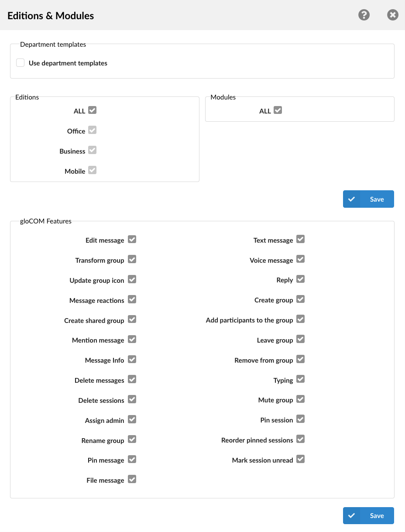This screenshot has width=405, height=532.
Task: Toggle the Edit message feature
Action: (x=132, y=239)
